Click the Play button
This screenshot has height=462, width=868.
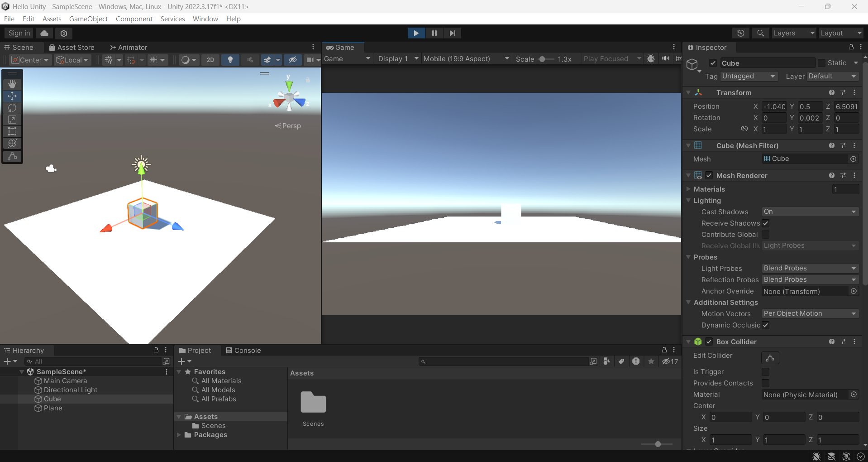click(x=416, y=33)
